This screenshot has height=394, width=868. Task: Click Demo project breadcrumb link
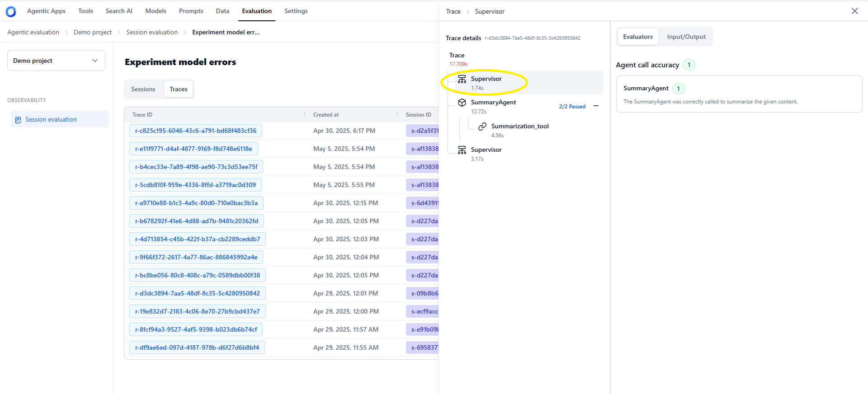click(93, 32)
